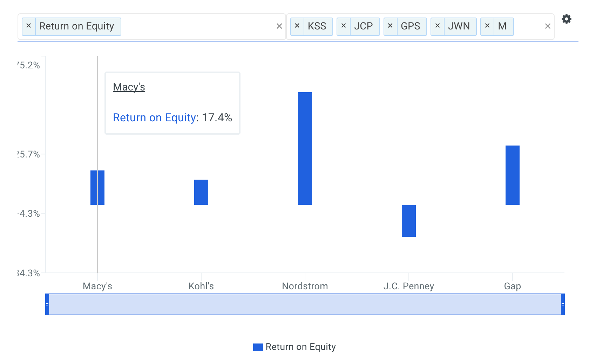Screen dimensions: 596x364
Task: Remove the JWN ticker tag
Action: [438, 26]
